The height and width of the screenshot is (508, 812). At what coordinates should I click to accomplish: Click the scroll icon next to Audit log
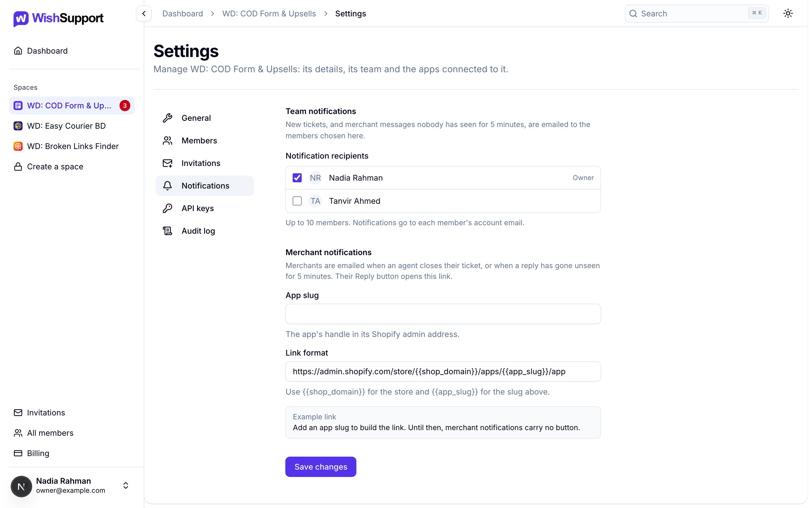tap(167, 231)
